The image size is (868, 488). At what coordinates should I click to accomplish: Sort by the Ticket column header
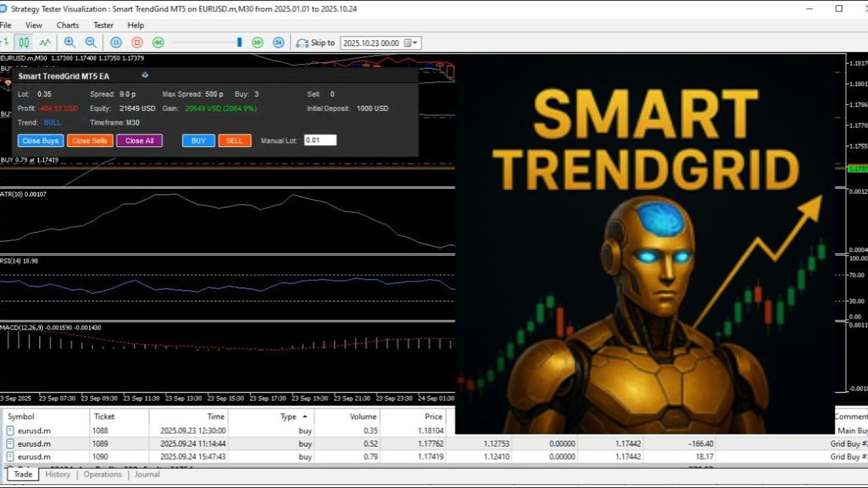pos(119,417)
